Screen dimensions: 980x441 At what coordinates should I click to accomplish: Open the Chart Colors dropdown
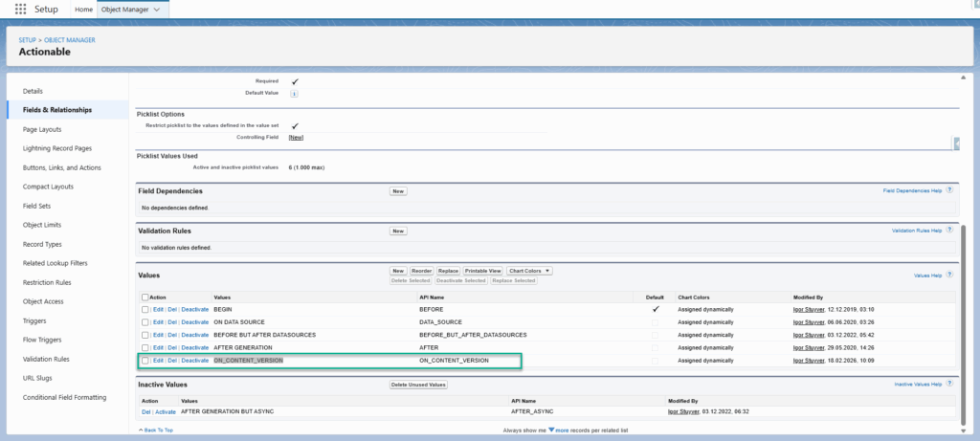tap(529, 271)
